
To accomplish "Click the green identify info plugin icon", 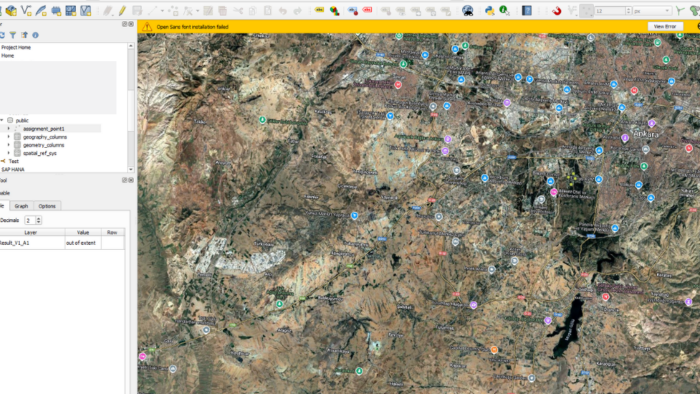I will coord(504,10).
